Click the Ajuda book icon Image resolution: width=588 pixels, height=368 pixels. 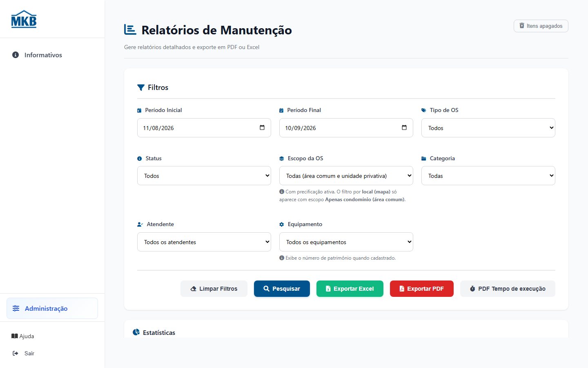click(x=15, y=336)
